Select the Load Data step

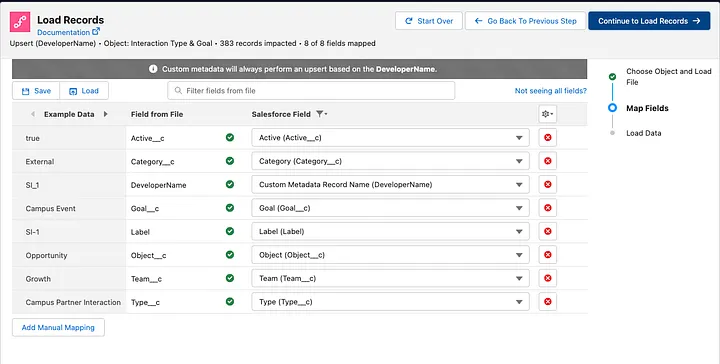pos(643,133)
